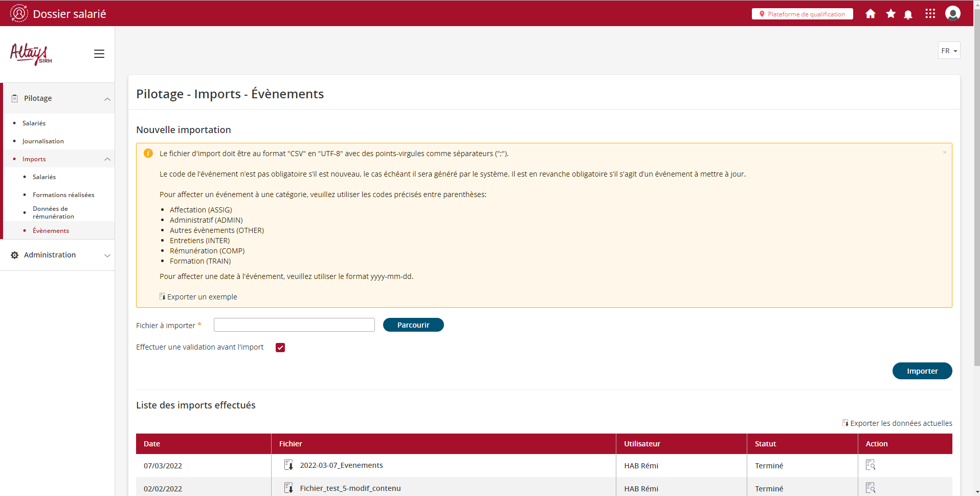Click Exporter un exemple link

click(202, 297)
